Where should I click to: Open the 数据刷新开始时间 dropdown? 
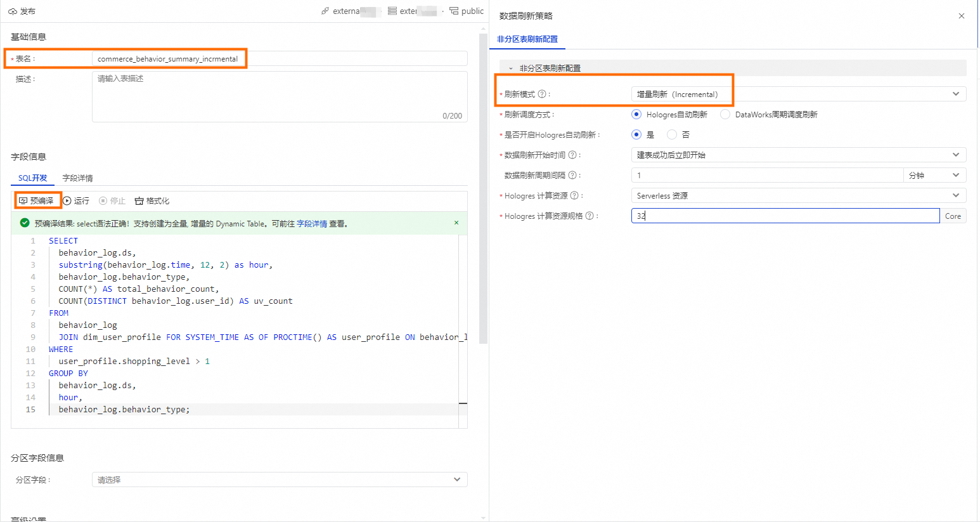click(x=799, y=155)
